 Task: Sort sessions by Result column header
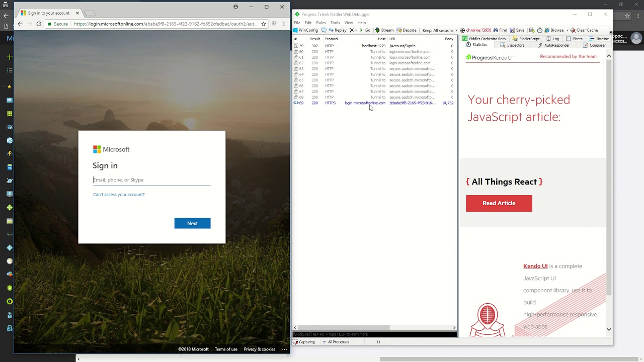pyautogui.click(x=315, y=39)
